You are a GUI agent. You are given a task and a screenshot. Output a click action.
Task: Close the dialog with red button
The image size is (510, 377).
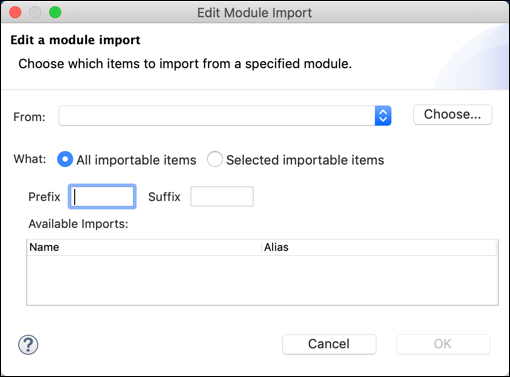point(15,12)
